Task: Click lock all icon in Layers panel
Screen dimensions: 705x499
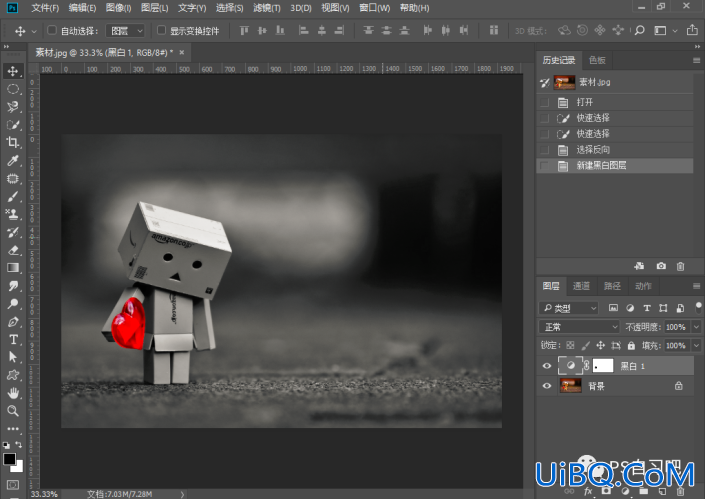Action: [631, 345]
